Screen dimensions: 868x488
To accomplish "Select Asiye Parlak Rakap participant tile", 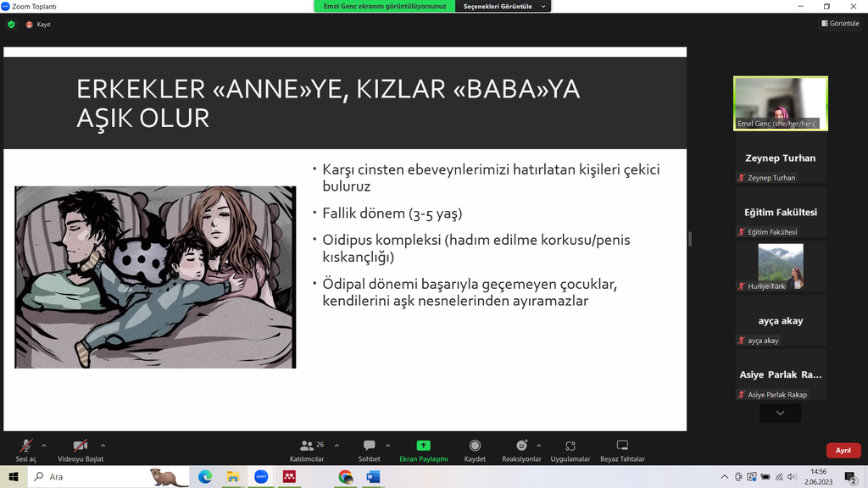I will tap(781, 375).
